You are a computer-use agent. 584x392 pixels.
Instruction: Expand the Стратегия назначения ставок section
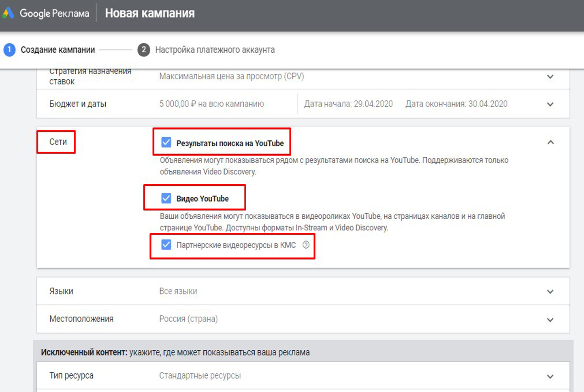tap(550, 77)
